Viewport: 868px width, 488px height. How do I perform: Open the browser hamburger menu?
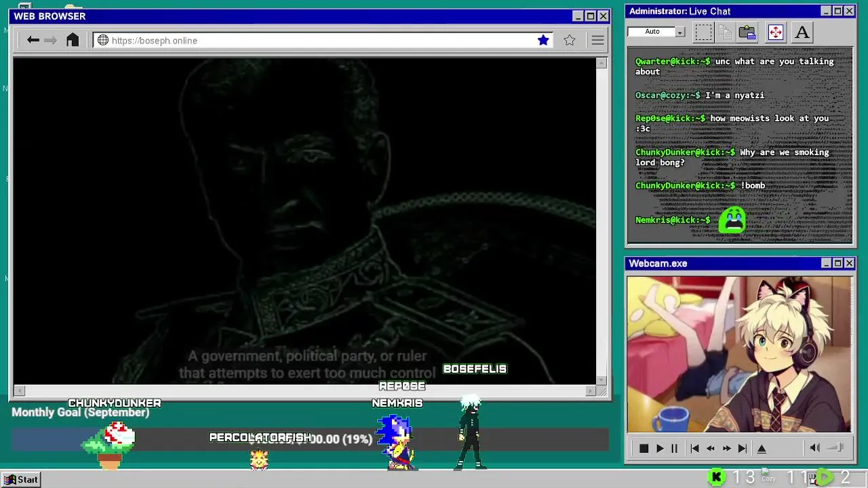tap(597, 40)
